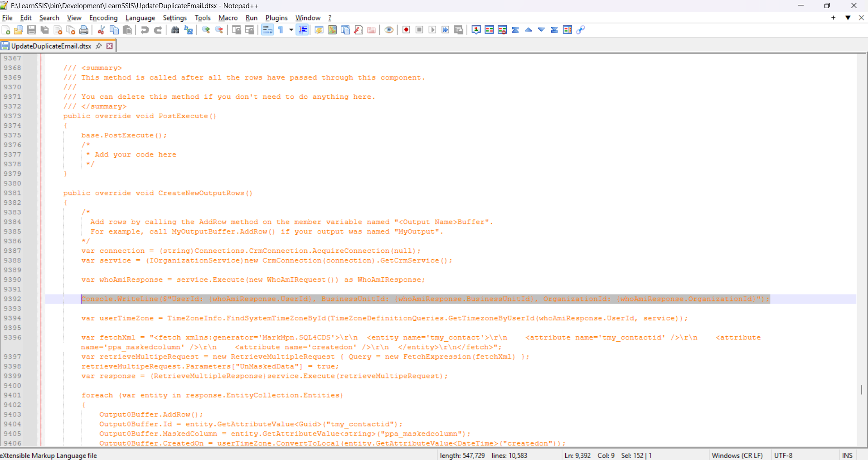Cut selection with the scissors icon
868x460 pixels.
[101, 30]
